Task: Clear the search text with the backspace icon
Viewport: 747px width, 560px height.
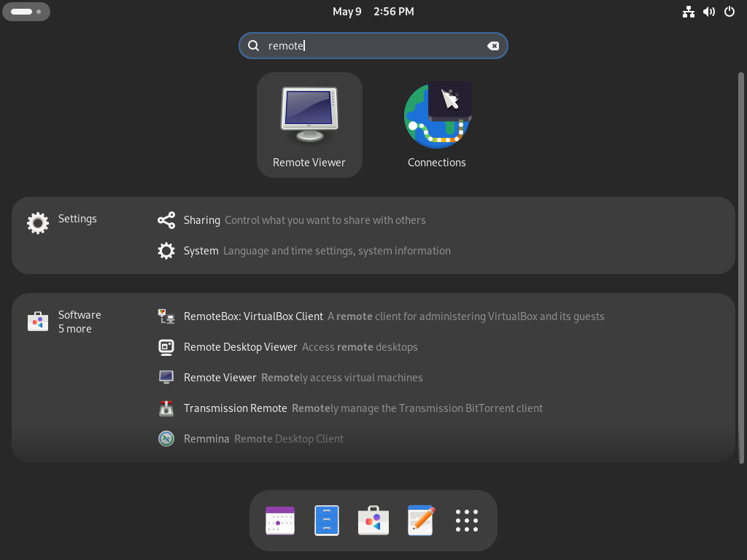Action: tap(493, 46)
